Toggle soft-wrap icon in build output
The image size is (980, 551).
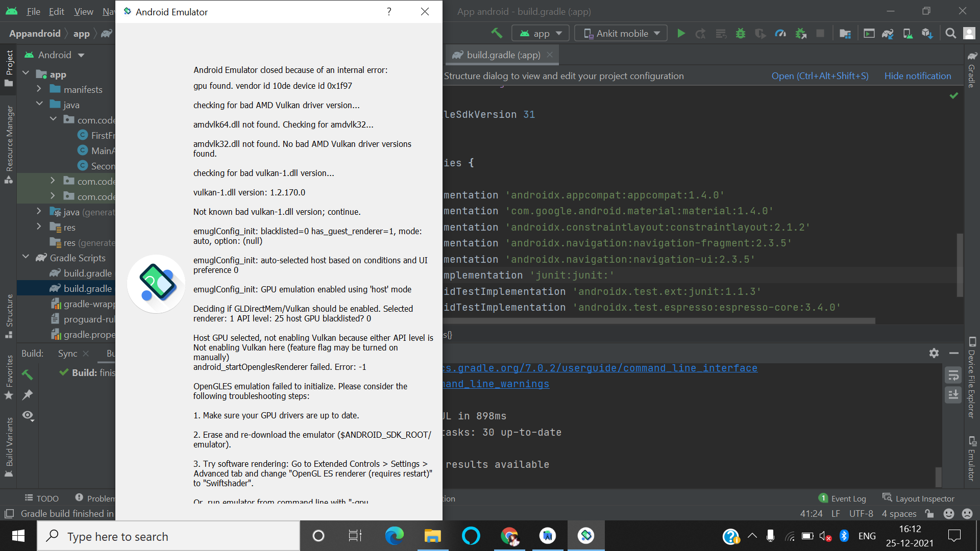point(953,375)
